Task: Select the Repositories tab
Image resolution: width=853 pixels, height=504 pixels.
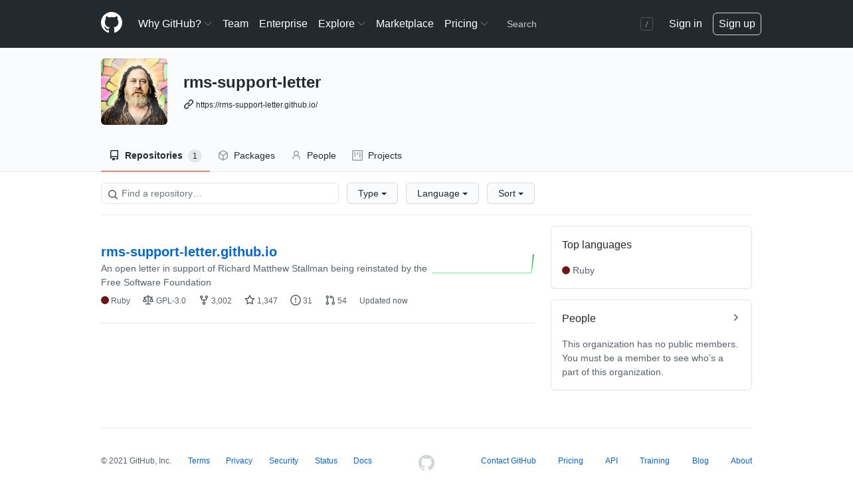Action: (155, 155)
